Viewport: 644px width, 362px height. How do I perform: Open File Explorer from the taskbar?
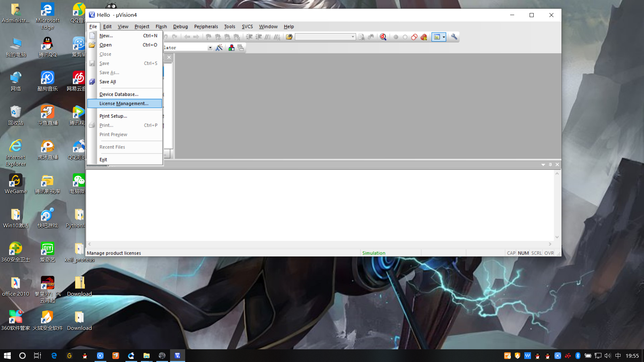click(x=147, y=356)
